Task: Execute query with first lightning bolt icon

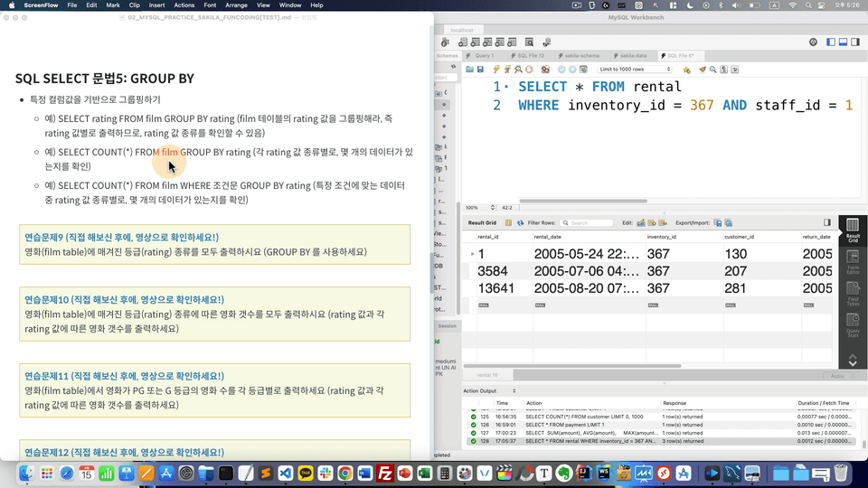Action: [496, 70]
